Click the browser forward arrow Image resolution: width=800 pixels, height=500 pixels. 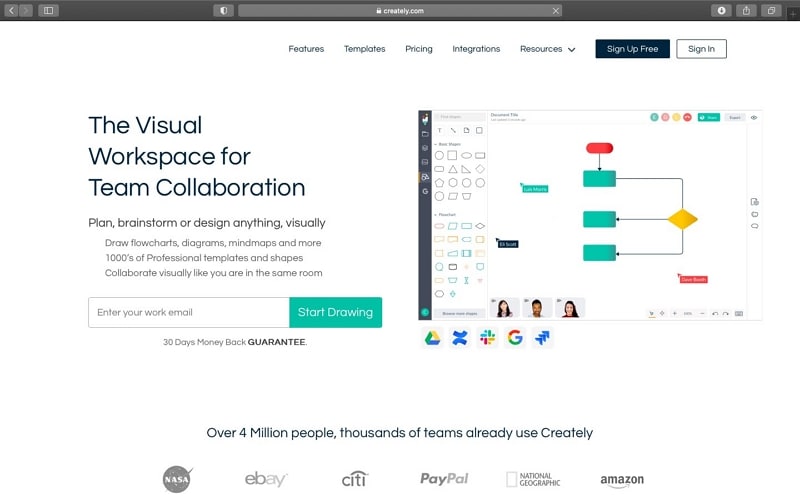click(26, 10)
